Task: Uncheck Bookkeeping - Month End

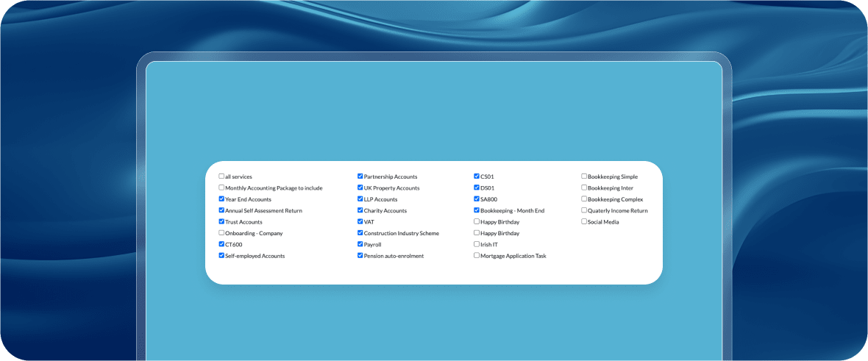Action: (x=477, y=210)
